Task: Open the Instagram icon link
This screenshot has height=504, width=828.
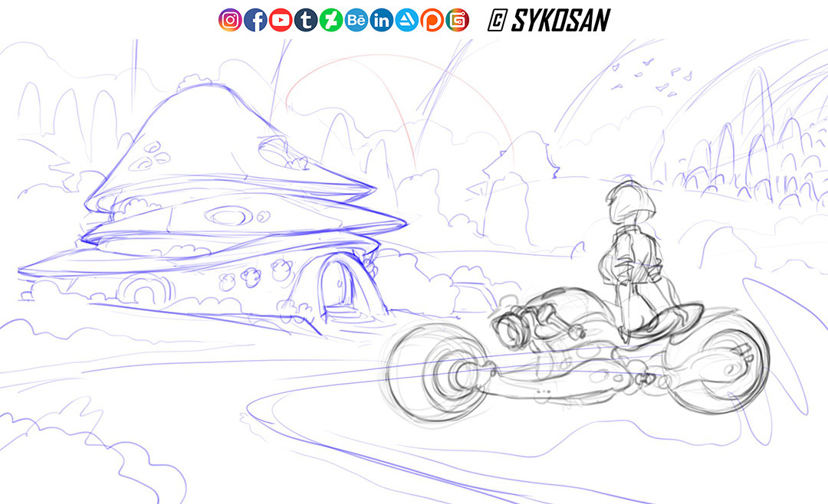Action: [230, 20]
